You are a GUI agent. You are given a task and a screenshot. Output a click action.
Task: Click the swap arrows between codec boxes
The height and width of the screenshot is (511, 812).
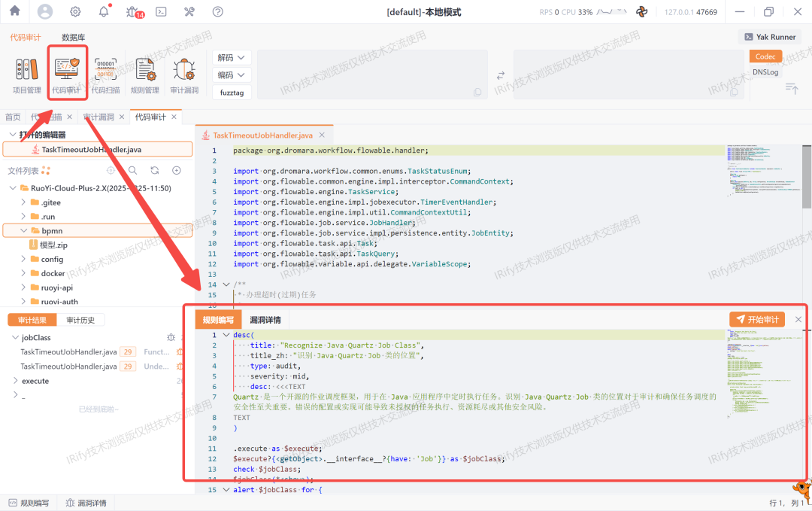[500, 75]
